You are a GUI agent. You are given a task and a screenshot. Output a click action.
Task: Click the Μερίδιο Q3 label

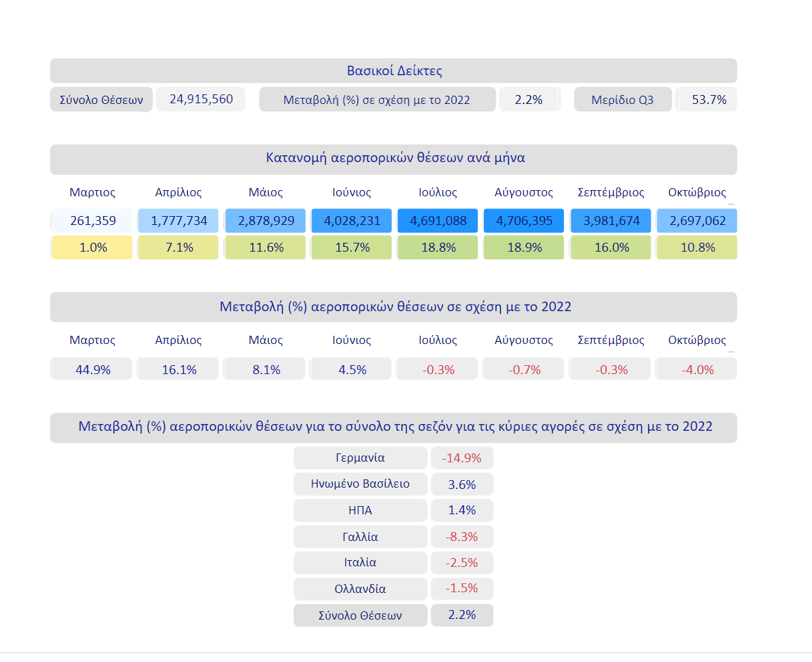point(622,100)
